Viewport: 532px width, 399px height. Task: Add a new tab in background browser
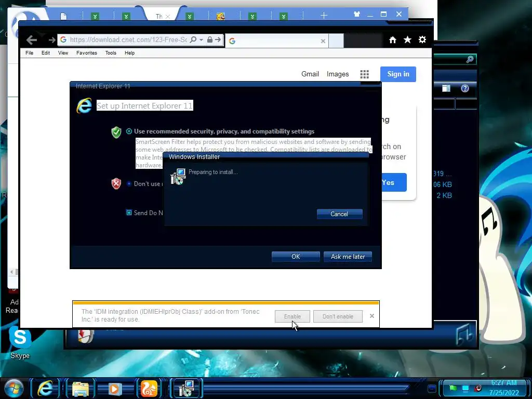324,15
